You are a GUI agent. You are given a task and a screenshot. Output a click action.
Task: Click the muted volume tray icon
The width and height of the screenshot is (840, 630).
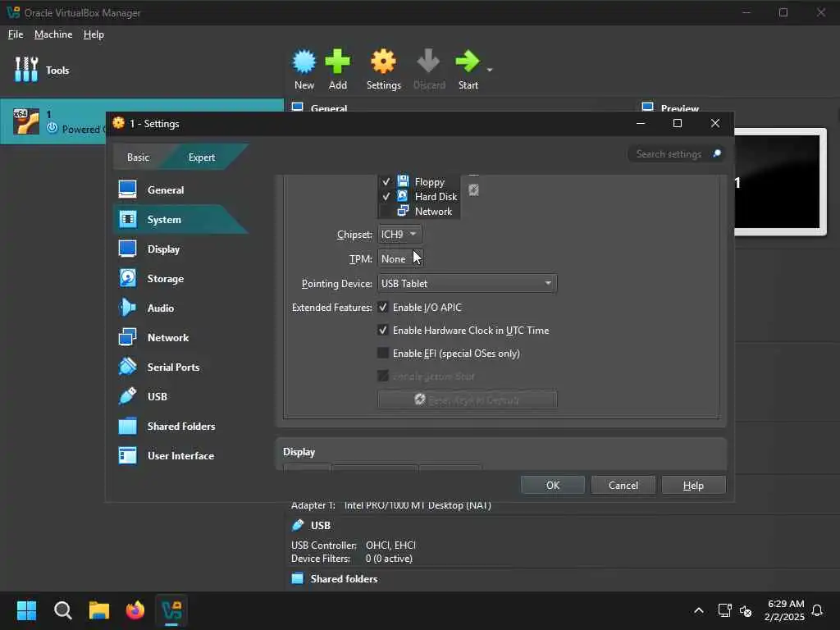pyautogui.click(x=746, y=610)
